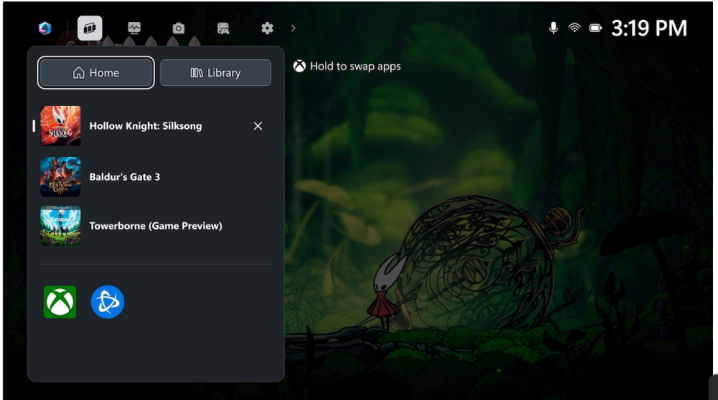Click the 3:19 PM clock
Viewport: 718px width, 400px height.
pyautogui.click(x=649, y=28)
